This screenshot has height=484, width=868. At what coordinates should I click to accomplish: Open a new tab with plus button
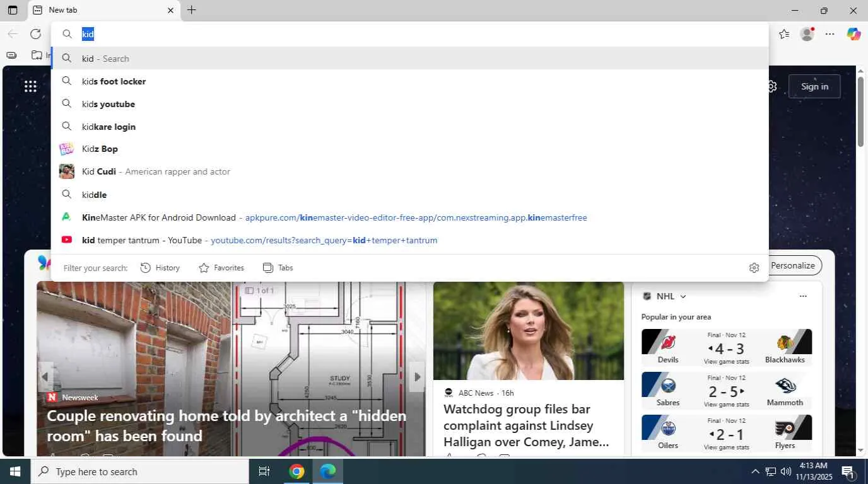pyautogui.click(x=192, y=10)
